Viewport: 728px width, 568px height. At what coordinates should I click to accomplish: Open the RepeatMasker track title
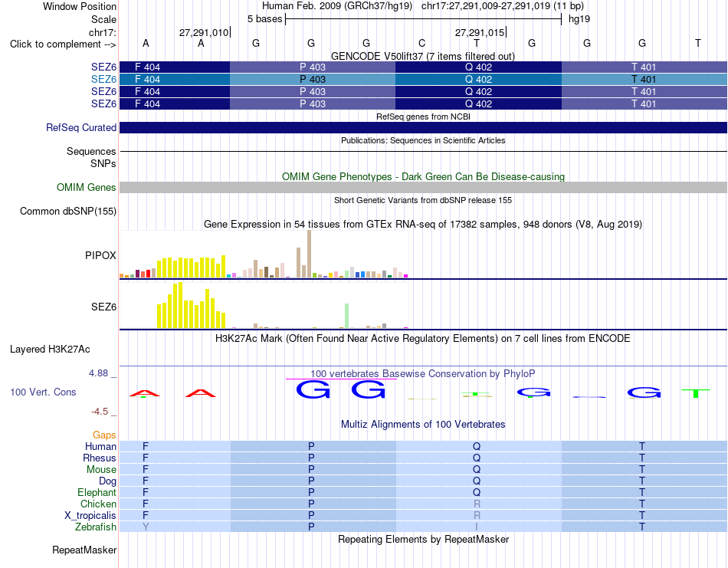pos(423,539)
